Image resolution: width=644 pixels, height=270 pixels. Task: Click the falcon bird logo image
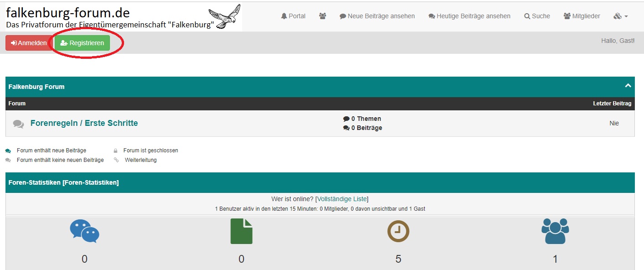[x=224, y=16]
